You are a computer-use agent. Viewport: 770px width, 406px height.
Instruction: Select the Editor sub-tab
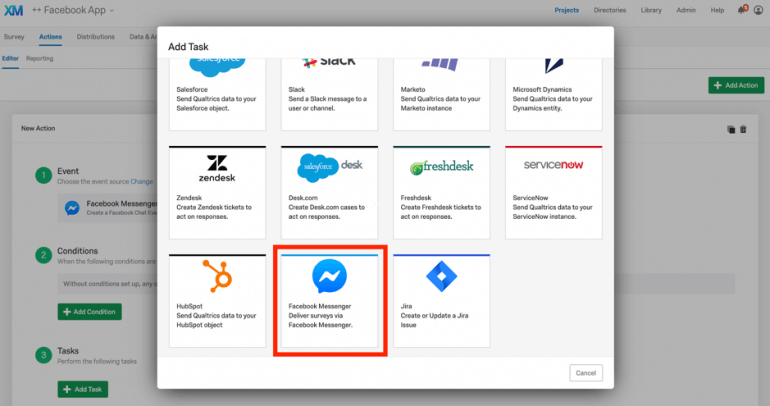[x=10, y=58]
